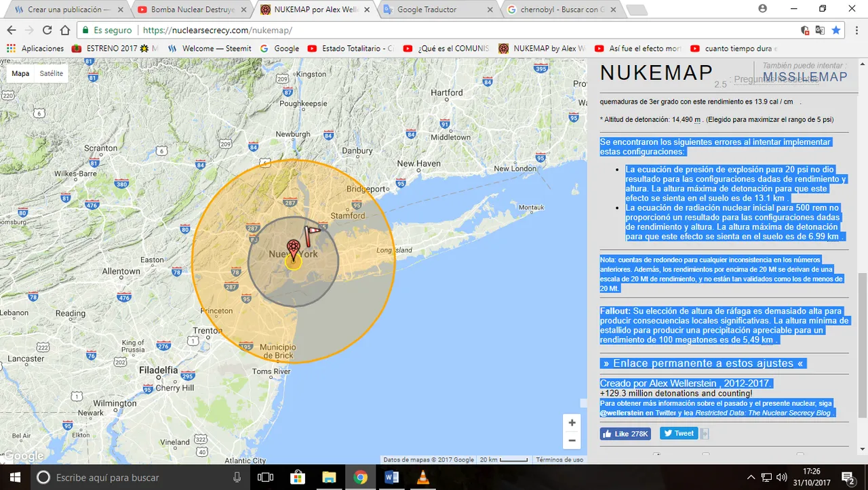This screenshot has width=868, height=490.
Task: Select the 'NUKEMAP por Alex Wellerstein' tab
Action: pyautogui.click(x=315, y=9)
